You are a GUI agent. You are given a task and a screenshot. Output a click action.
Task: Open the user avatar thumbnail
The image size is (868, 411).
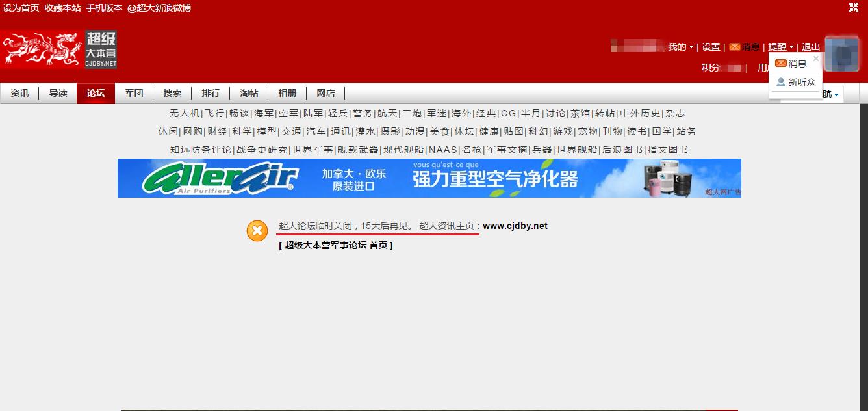click(x=841, y=53)
